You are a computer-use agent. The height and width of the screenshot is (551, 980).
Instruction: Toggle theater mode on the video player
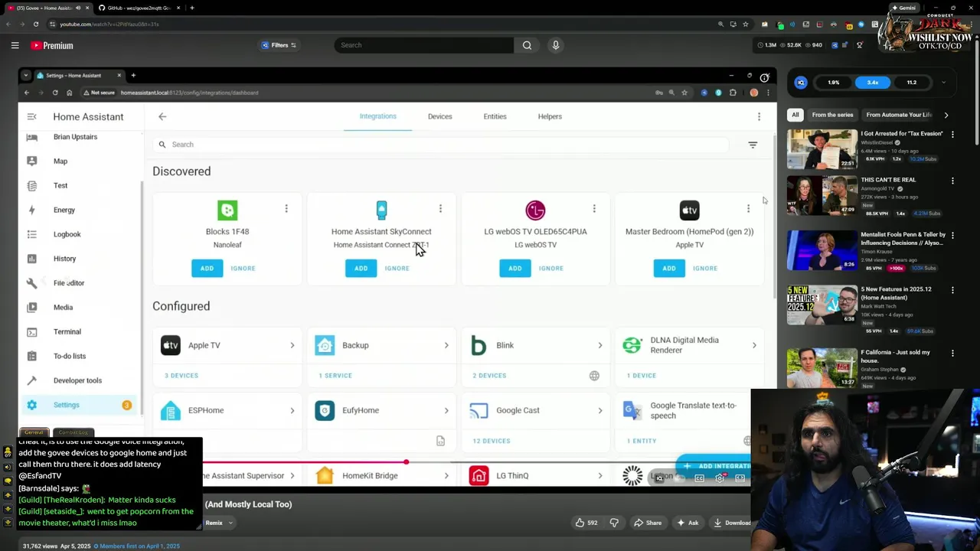[740, 478]
